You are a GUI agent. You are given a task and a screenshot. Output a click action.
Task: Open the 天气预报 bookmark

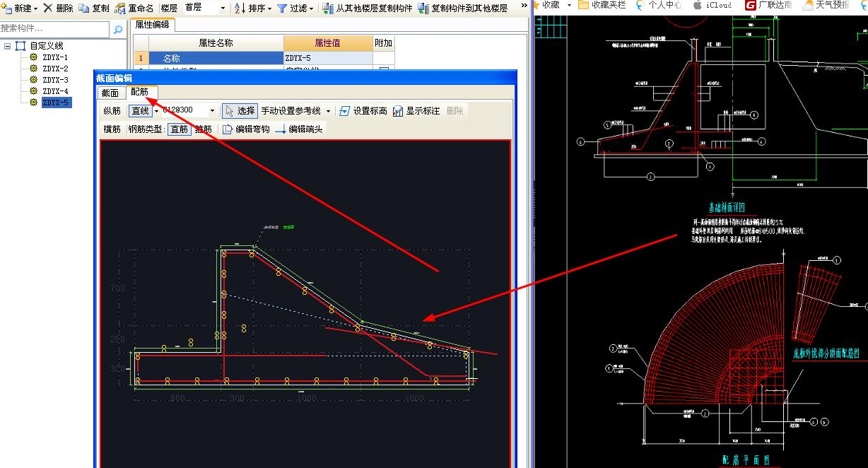point(825,5)
